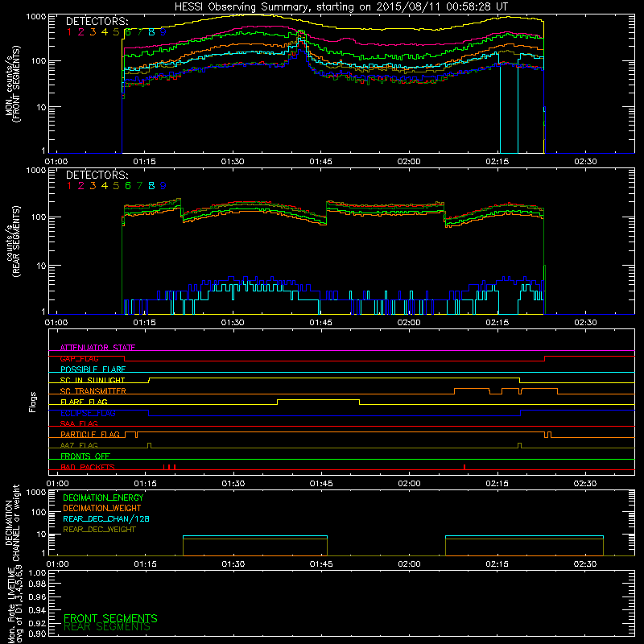The width and height of the screenshot is (644, 644).
Task: Select cyan detector 8 in rear segments legend
Action: point(151,186)
